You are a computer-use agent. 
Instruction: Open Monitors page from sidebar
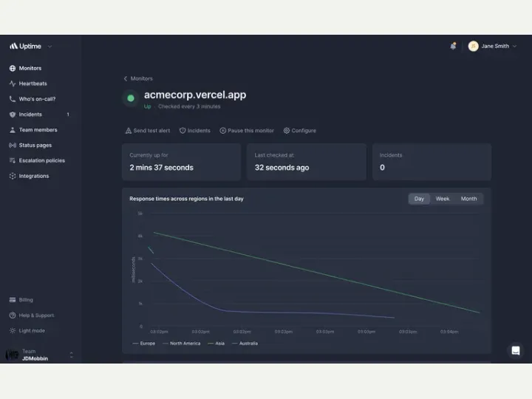[x=30, y=68]
